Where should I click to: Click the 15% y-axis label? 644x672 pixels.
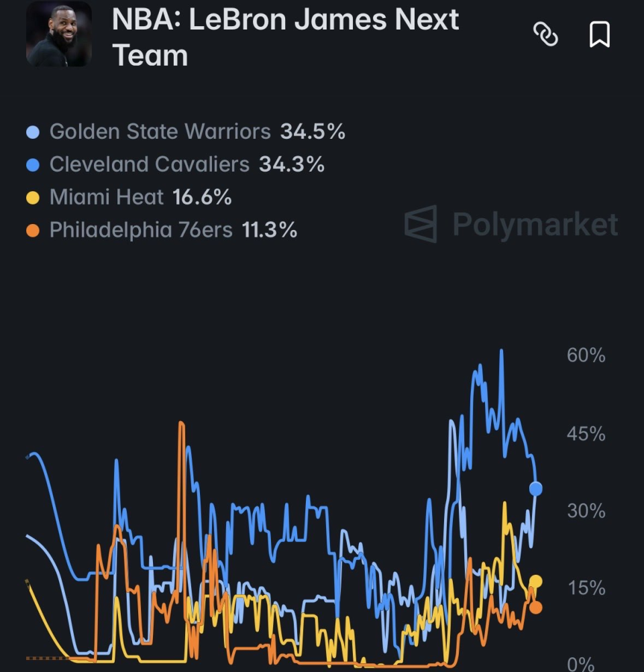(x=586, y=588)
